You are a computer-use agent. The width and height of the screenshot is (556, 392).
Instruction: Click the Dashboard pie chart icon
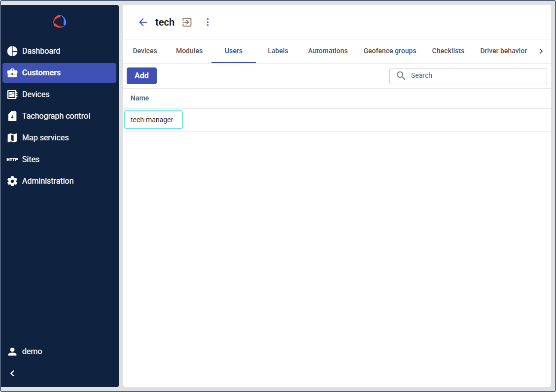click(12, 51)
